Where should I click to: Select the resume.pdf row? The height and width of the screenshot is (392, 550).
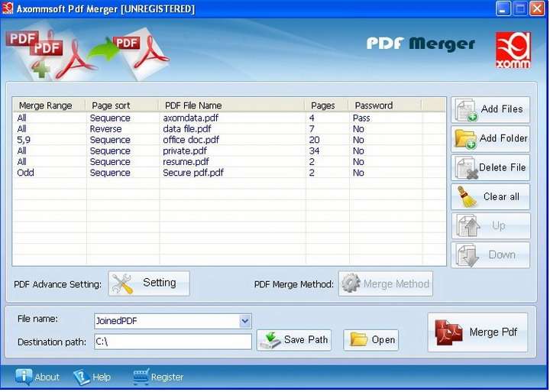[229, 162]
